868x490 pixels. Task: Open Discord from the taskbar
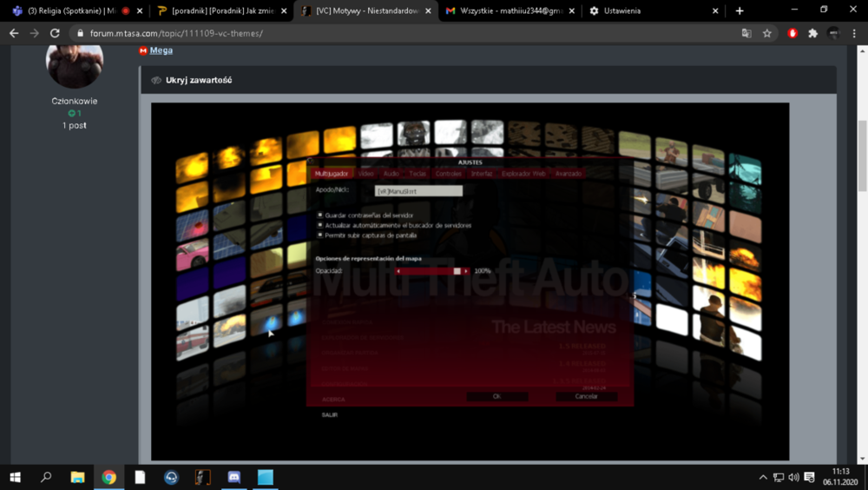point(234,477)
